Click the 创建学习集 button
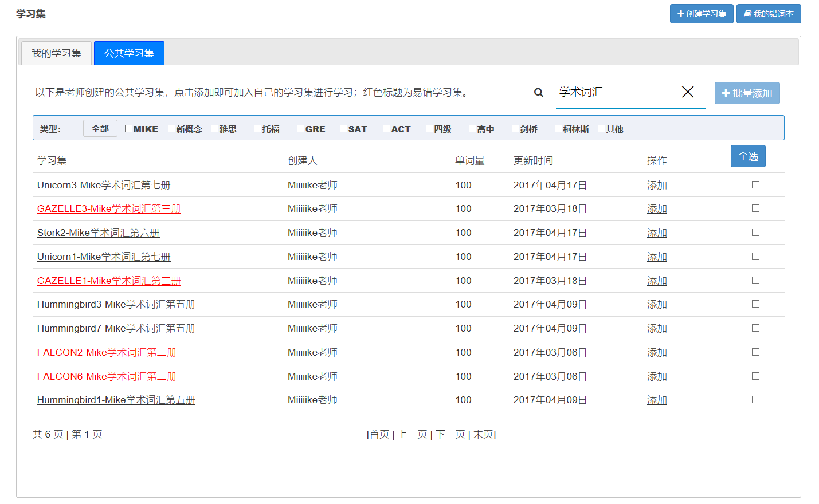Image resolution: width=819 pixels, height=504 pixels. tap(702, 14)
